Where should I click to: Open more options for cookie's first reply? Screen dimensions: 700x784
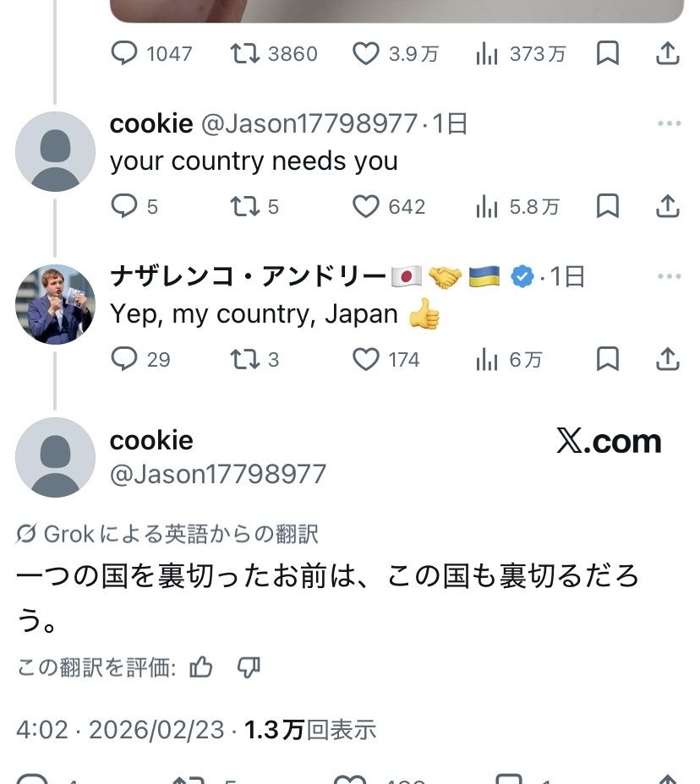(x=669, y=124)
